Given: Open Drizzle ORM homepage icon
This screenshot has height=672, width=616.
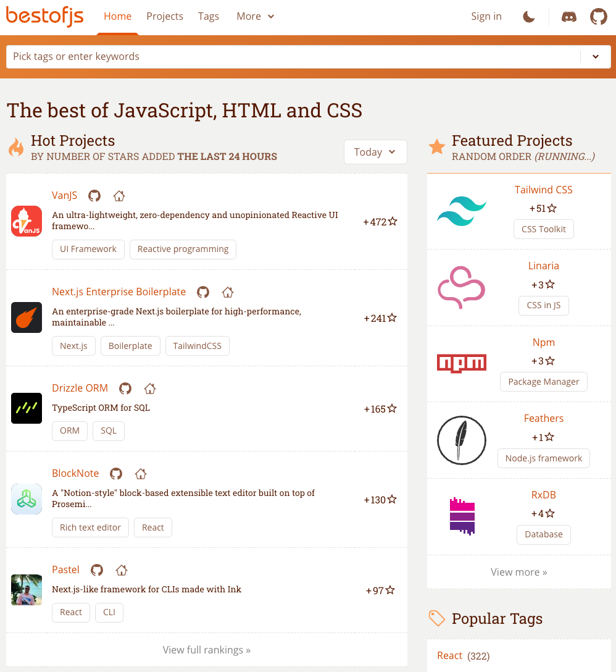Looking at the screenshot, I should pos(150,388).
